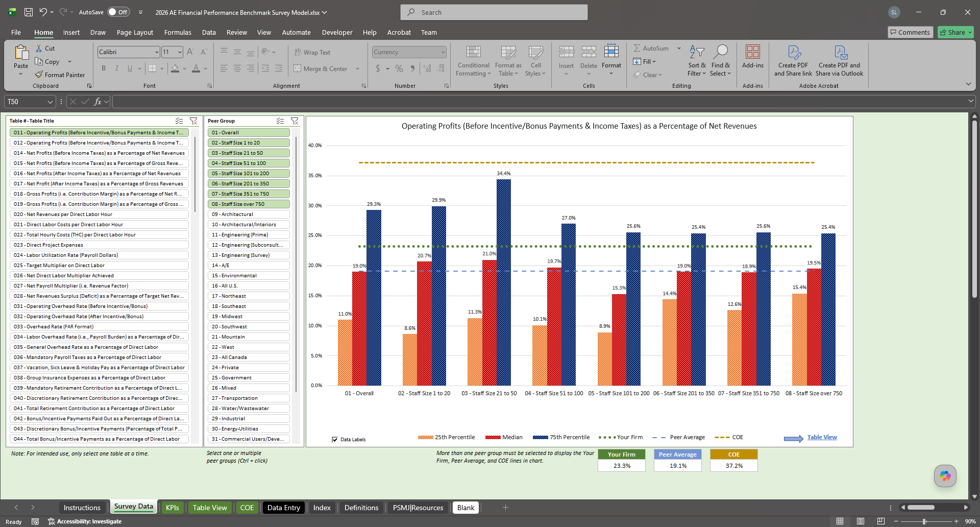Viewport: 980px width, 527px height.
Task: Open the font name Calibri dropdown
Action: point(157,52)
